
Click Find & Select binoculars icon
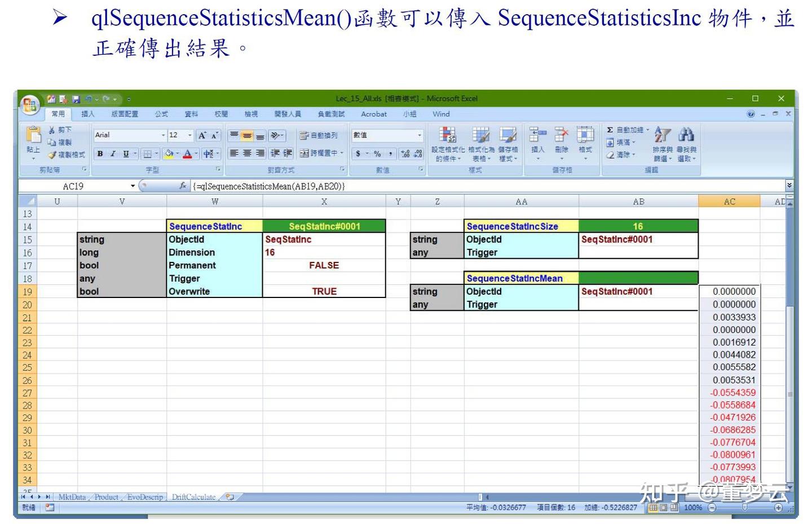[686, 135]
